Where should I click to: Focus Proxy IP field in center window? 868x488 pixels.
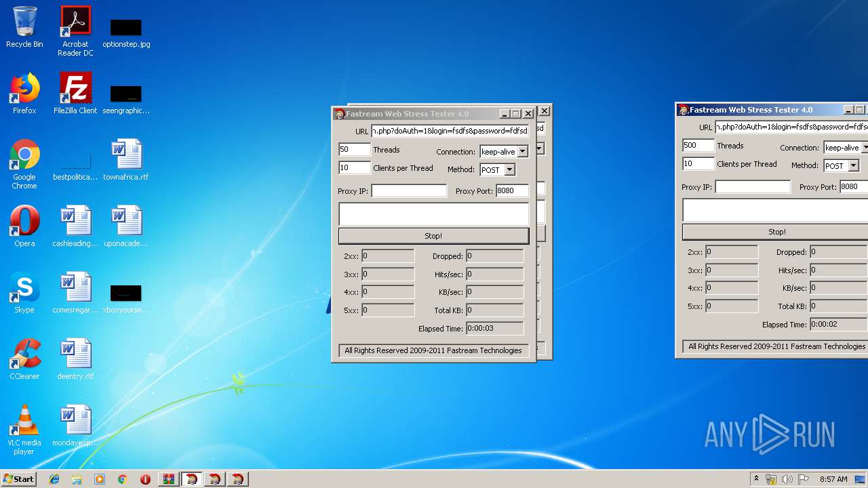[409, 191]
